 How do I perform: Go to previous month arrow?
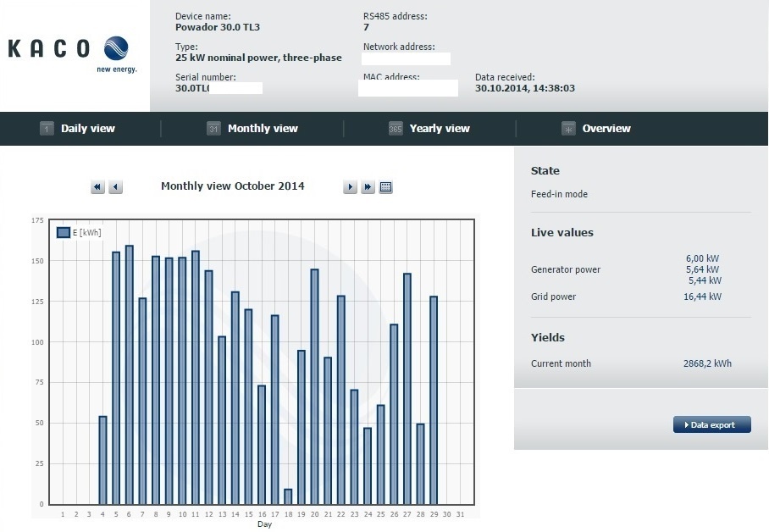click(115, 187)
